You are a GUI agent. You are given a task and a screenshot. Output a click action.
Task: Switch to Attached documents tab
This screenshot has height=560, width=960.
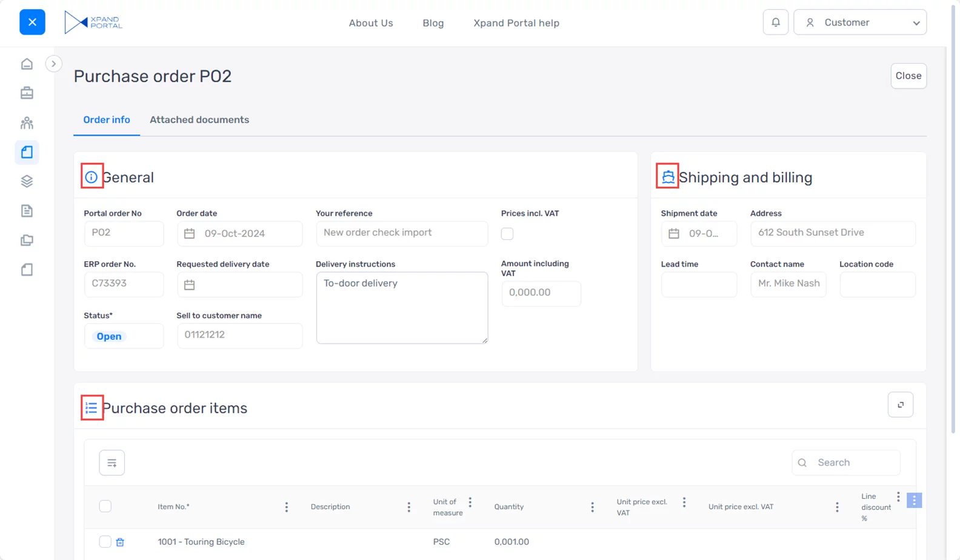(199, 120)
